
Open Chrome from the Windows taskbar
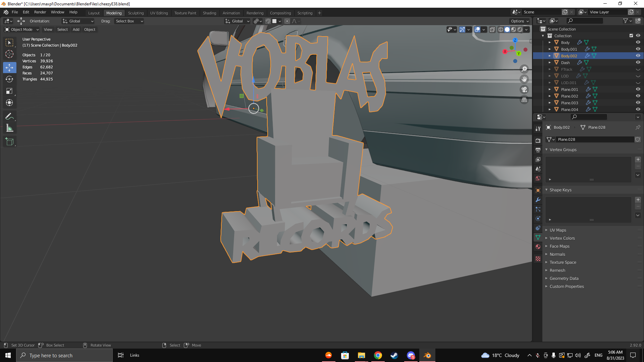tap(378, 355)
